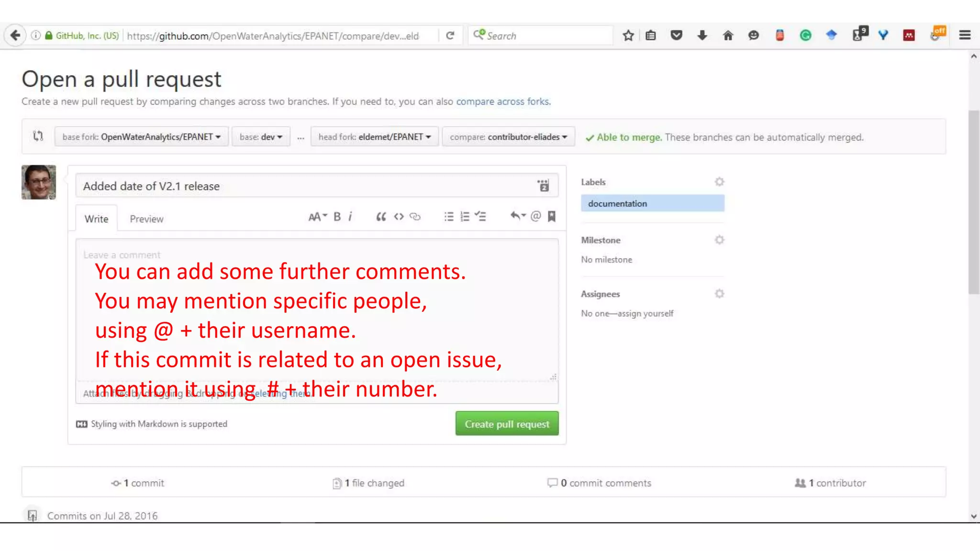This screenshot has height=551, width=980.
Task: Reference an issue with the bookmark icon
Action: [x=552, y=217]
